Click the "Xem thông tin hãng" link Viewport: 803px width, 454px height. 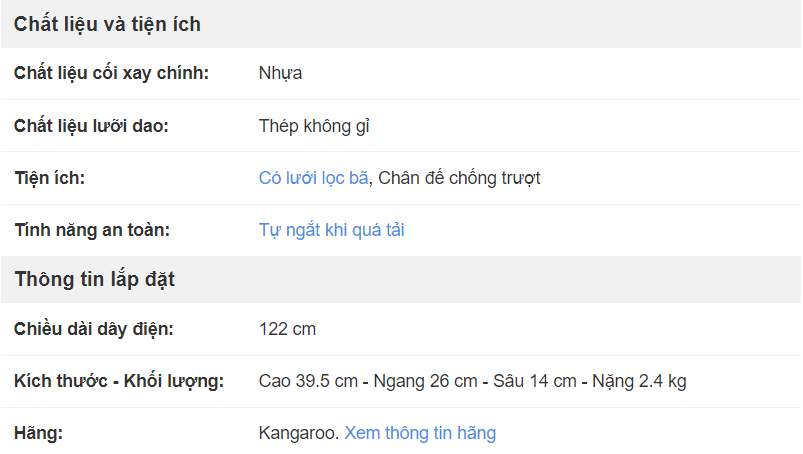click(420, 433)
